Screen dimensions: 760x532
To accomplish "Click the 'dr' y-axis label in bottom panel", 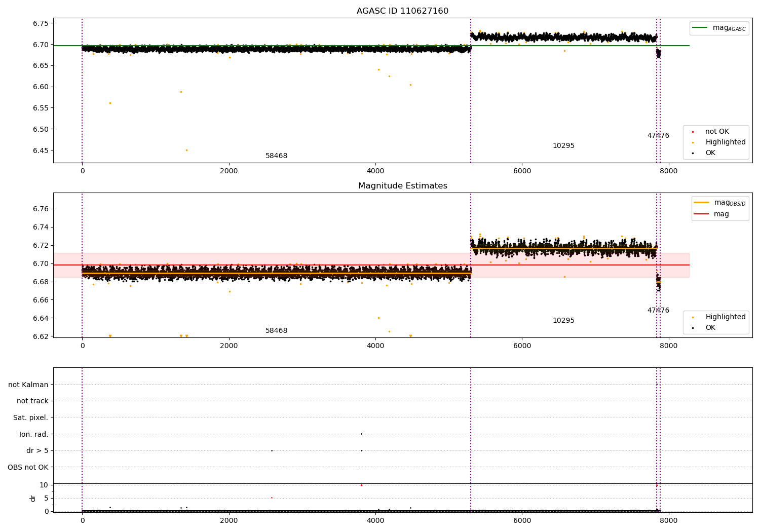I will pos(33,498).
